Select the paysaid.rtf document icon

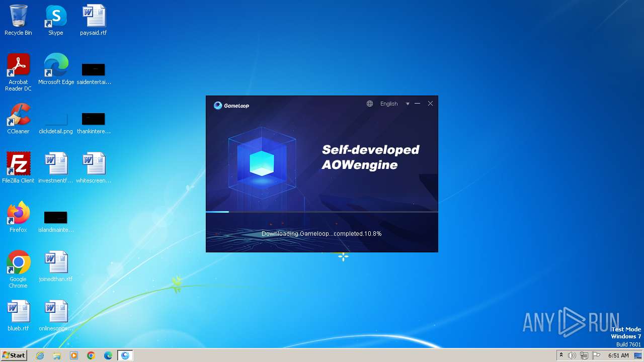pyautogui.click(x=94, y=20)
